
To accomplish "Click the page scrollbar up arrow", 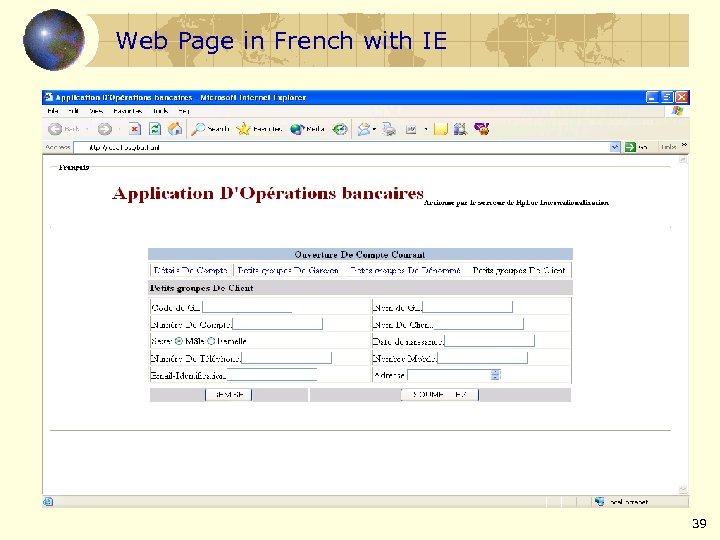I will point(683,160).
